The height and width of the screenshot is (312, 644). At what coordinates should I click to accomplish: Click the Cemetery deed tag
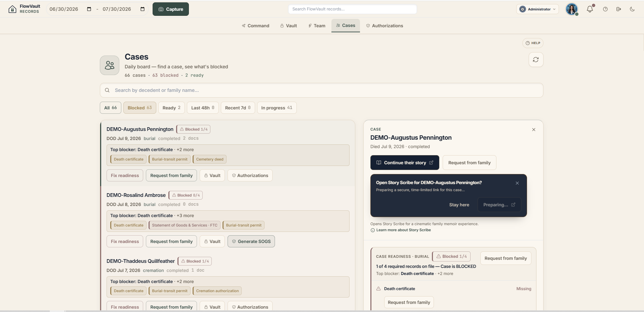[x=209, y=159]
